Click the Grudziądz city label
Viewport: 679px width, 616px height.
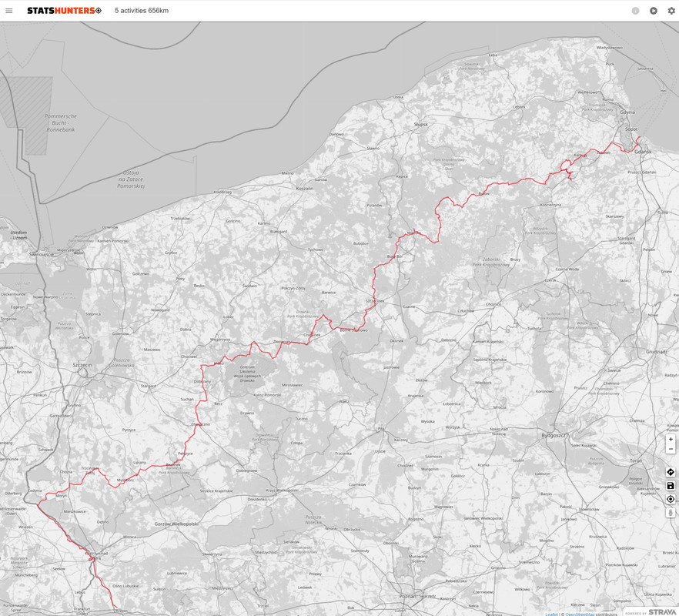coord(657,352)
